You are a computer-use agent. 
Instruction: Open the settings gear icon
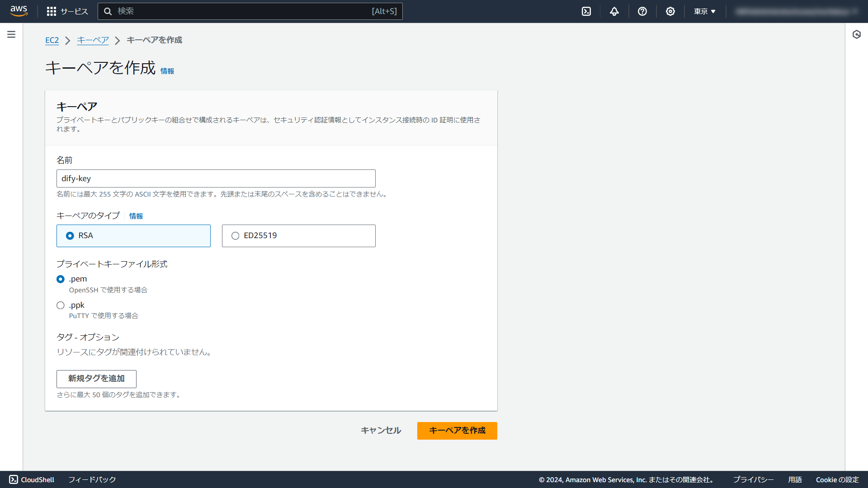click(x=670, y=11)
